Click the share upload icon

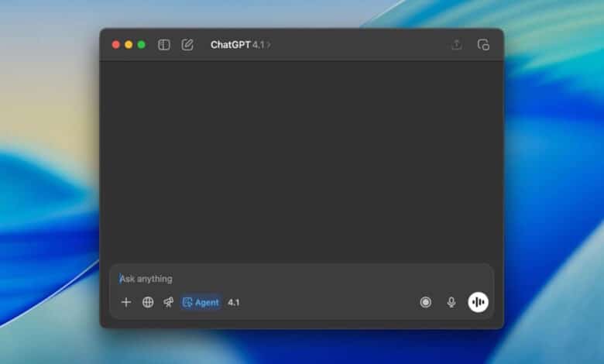point(457,45)
